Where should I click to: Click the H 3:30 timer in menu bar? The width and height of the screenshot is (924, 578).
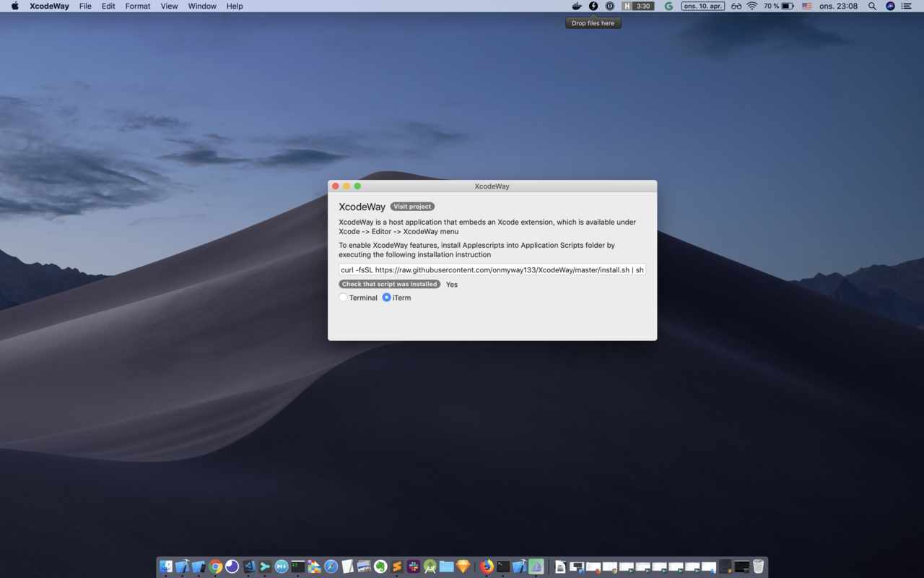(638, 6)
